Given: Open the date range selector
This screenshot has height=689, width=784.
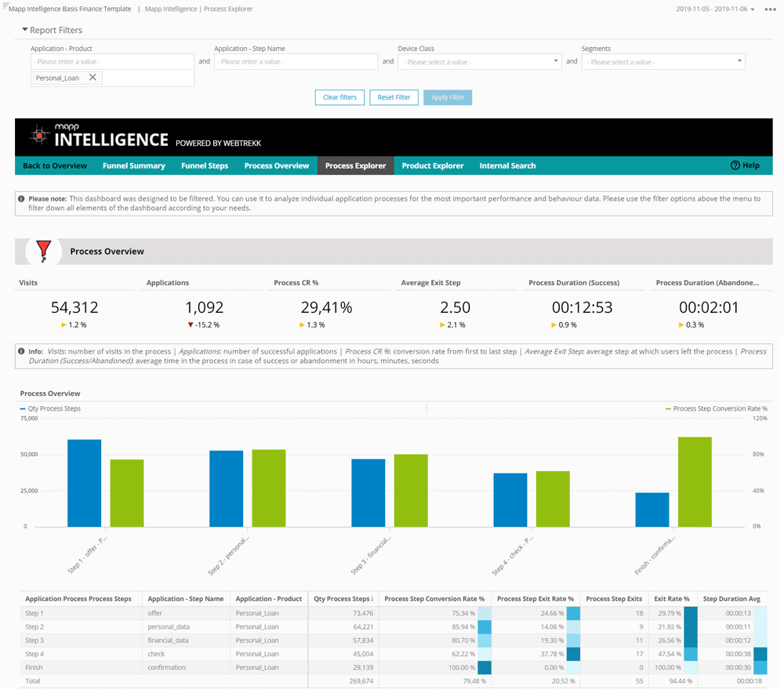Looking at the screenshot, I should click(715, 9).
